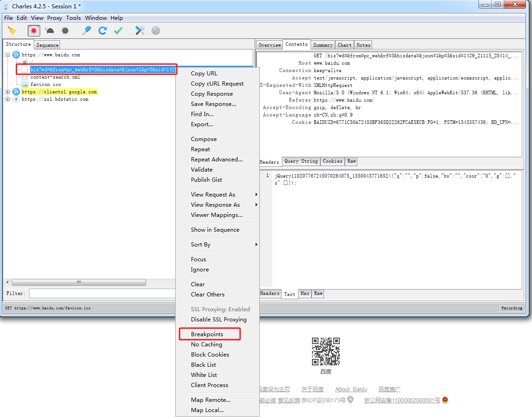Open the View menu
532x419 pixels.
(x=37, y=18)
